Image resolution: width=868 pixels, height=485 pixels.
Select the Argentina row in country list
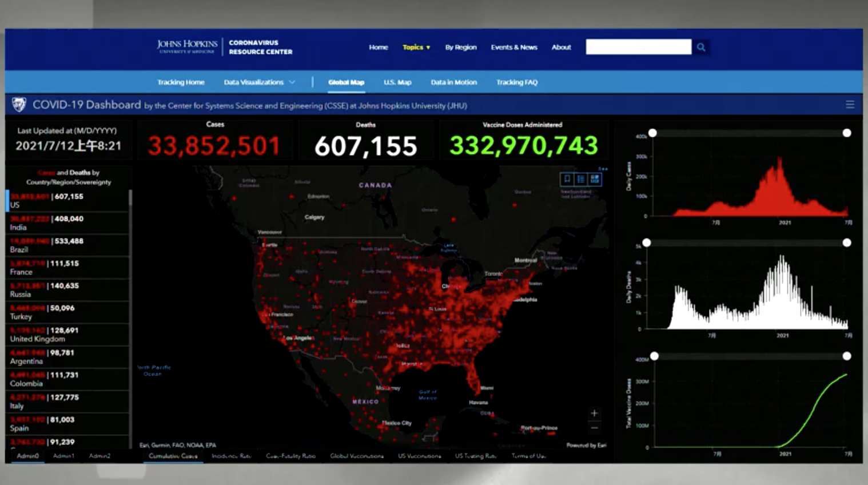click(x=68, y=357)
